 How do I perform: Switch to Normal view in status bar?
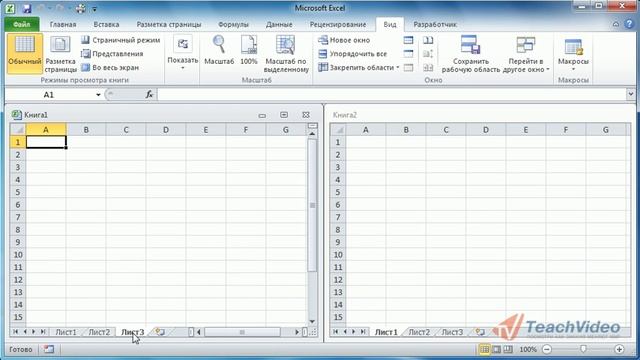[x=484, y=349]
